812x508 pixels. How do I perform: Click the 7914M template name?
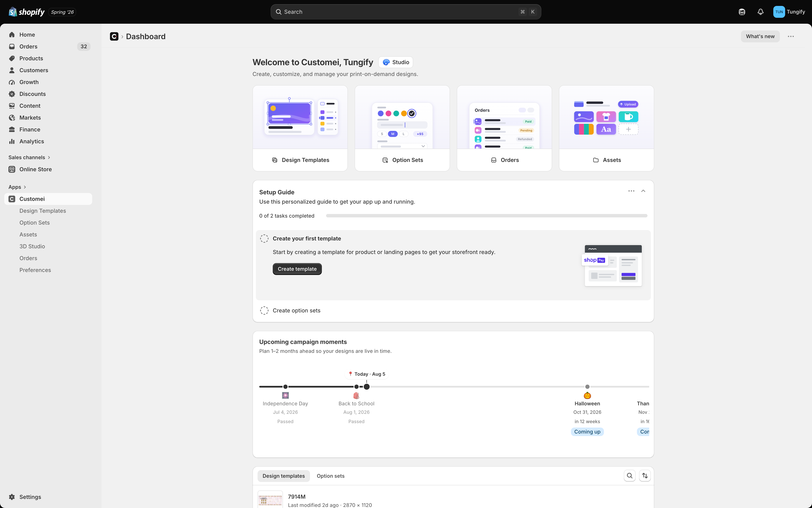(x=297, y=497)
